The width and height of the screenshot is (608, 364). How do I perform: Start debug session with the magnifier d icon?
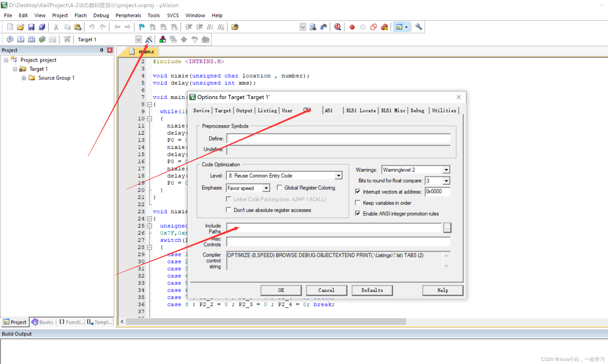[x=337, y=27]
